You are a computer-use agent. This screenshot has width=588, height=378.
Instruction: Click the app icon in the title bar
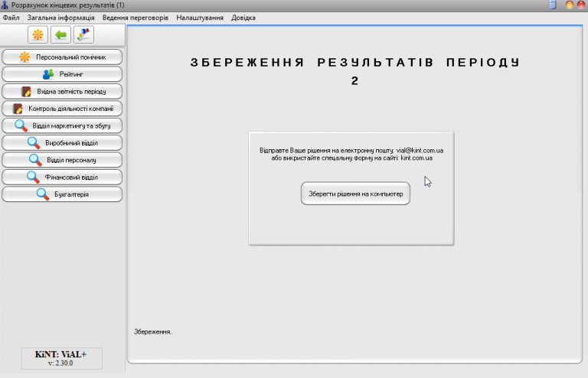(x=5, y=5)
